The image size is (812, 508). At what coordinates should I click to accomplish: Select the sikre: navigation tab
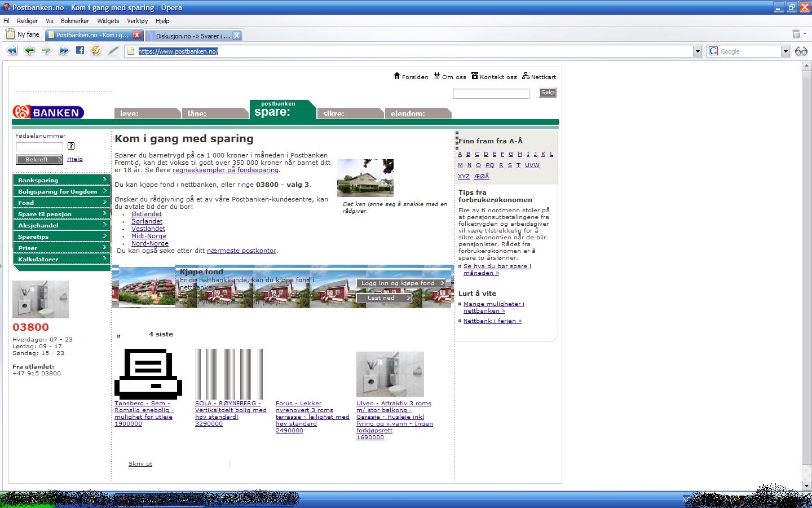point(351,113)
